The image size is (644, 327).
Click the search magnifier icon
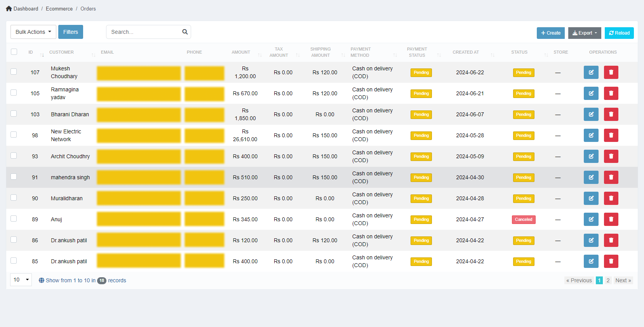pyautogui.click(x=185, y=32)
